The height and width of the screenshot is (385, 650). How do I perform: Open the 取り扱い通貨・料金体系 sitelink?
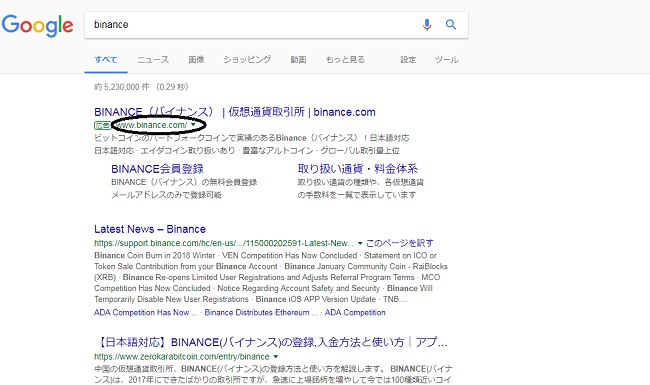(357, 169)
